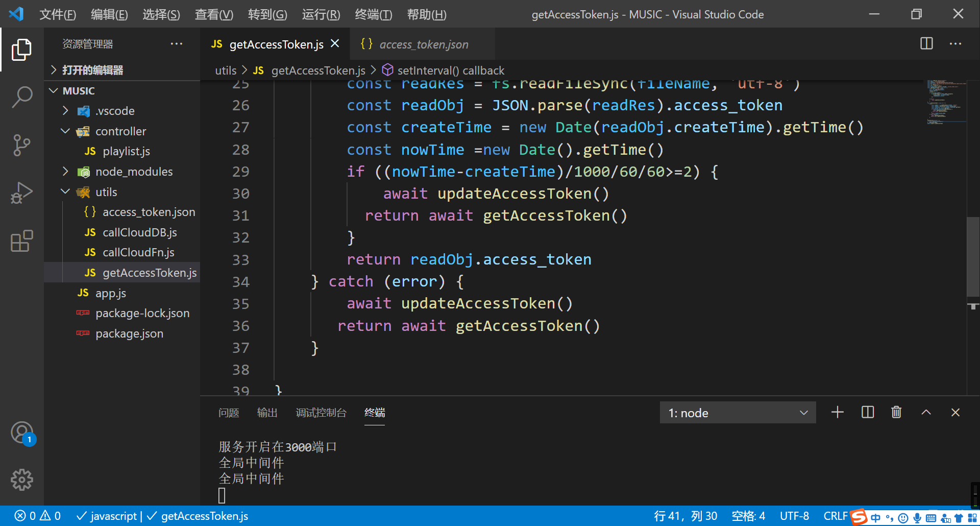Open the 文件(F) menu
This screenshot has width=980, height=526.
tap(58, 14)
